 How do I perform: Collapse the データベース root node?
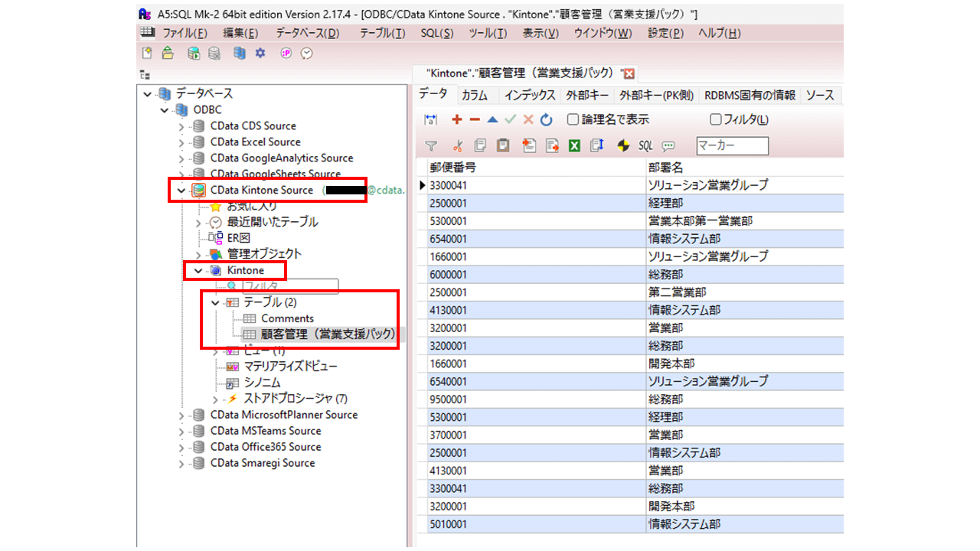(x=148, y=94)
